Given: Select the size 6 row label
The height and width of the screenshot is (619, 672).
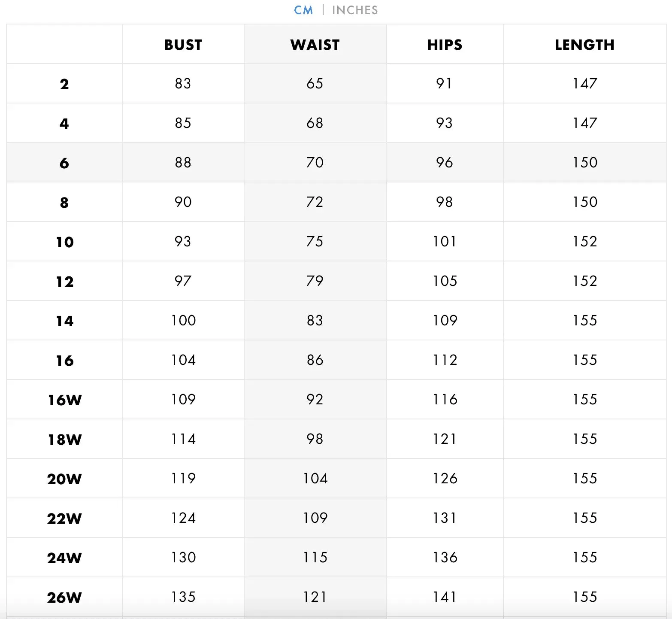Looking at the screenshot, I should coord(64,163).
